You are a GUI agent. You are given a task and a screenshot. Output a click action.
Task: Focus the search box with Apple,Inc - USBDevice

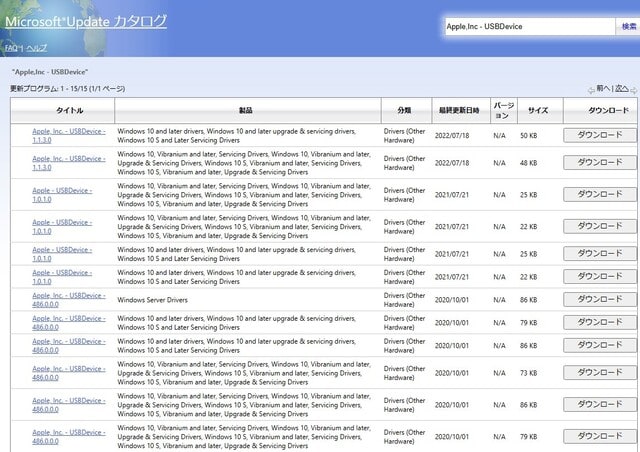pyautogui.click(x=529, y=27)
